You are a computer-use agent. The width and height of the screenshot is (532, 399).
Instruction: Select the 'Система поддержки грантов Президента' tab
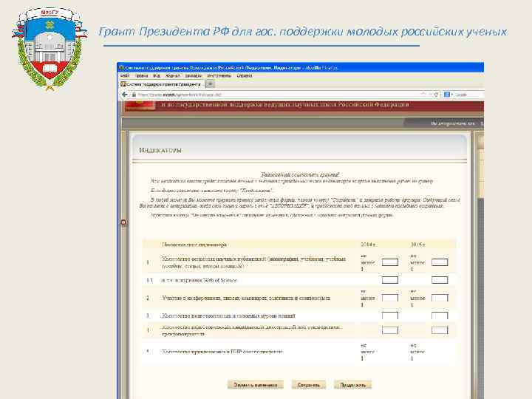click(x=162, y=83)
